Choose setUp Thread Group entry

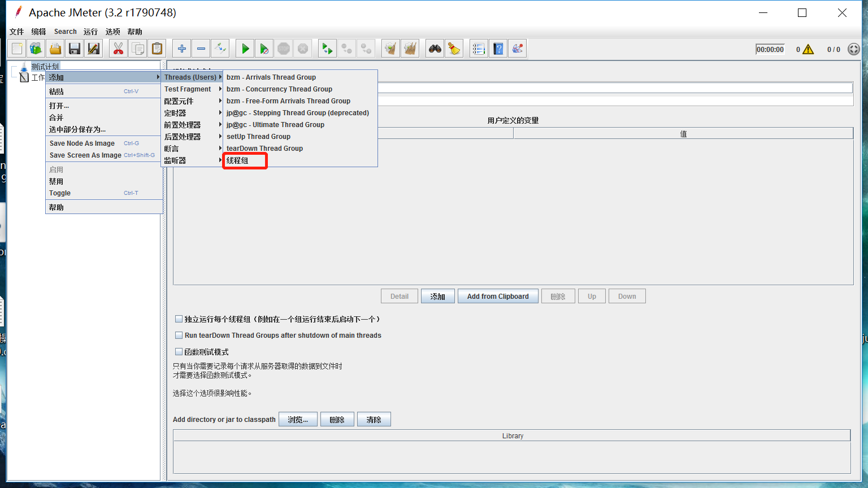pyautogui.click(x=301, y=137)
